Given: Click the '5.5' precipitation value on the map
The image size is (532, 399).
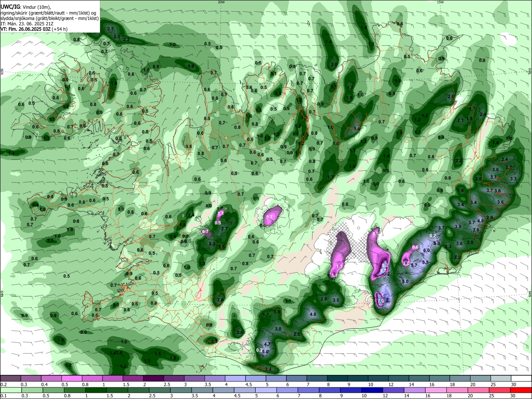Looking at the screenshot, I should pos(425,262).
